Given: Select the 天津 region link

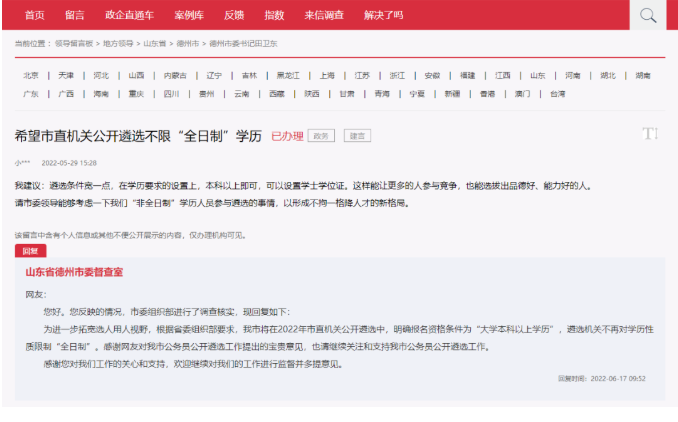Looking at the screenshot, I should (x=66, y=76).
